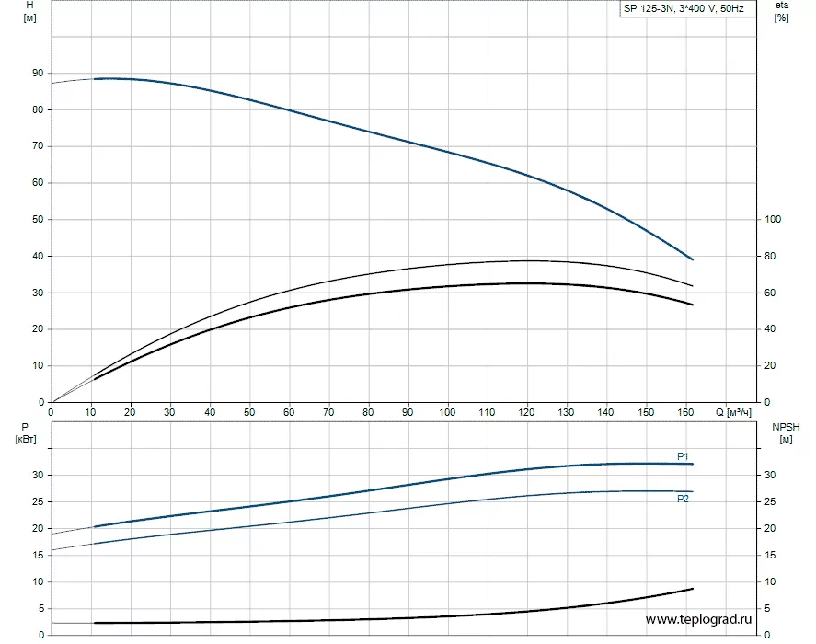The width and height of the screenshot is (816, 644).
Task: Click the Q [м³/ч] axis label
Action: (x=733, y=412)
